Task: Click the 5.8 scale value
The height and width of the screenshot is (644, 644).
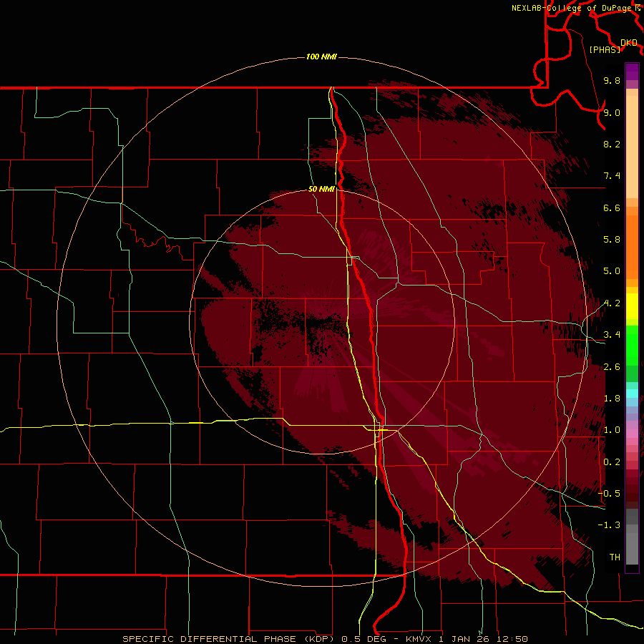Action: [x=612, y=240]
